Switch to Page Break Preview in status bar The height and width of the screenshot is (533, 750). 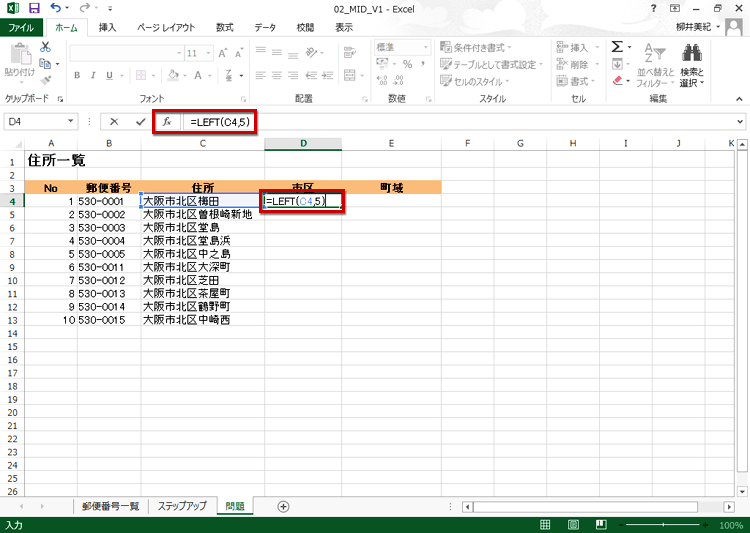(x=601, y=525)
